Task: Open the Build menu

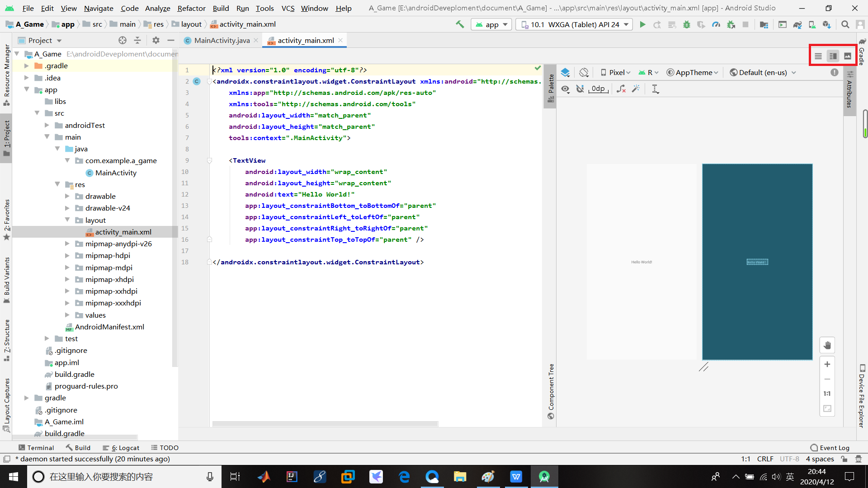Action: pos(221,8)
